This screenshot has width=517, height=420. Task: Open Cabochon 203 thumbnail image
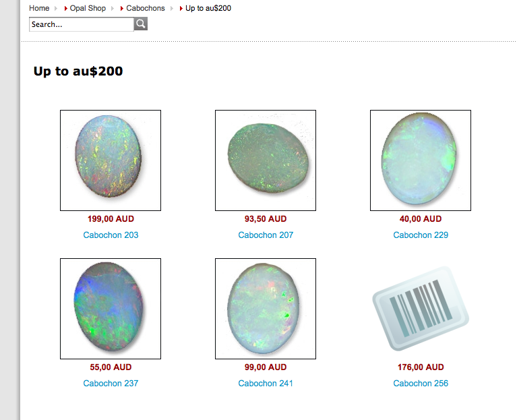point(111,160)
